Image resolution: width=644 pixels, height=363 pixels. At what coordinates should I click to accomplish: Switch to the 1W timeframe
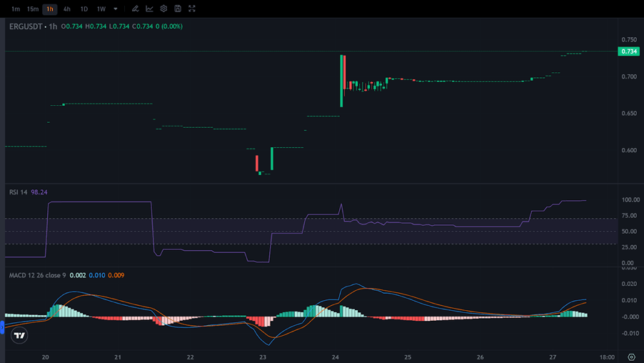tap(101, 9)
